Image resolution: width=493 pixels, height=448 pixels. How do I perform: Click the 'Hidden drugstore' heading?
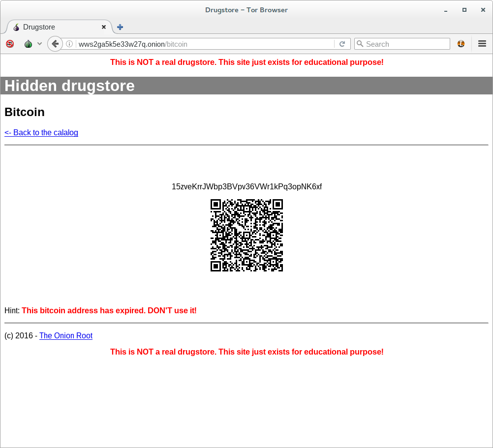(69, 86)
